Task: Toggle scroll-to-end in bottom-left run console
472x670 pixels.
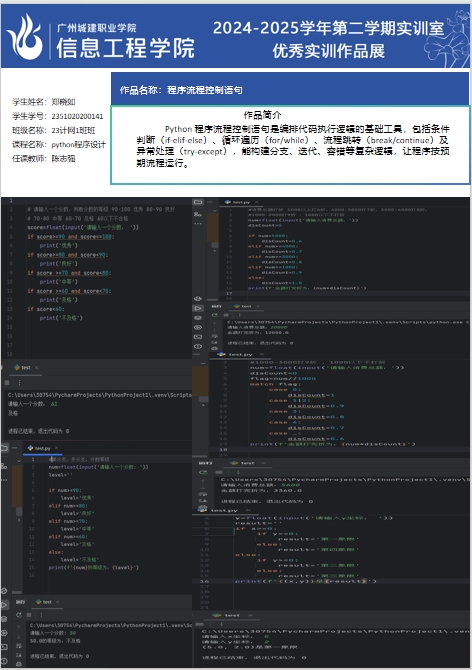Action: (19, 655)
